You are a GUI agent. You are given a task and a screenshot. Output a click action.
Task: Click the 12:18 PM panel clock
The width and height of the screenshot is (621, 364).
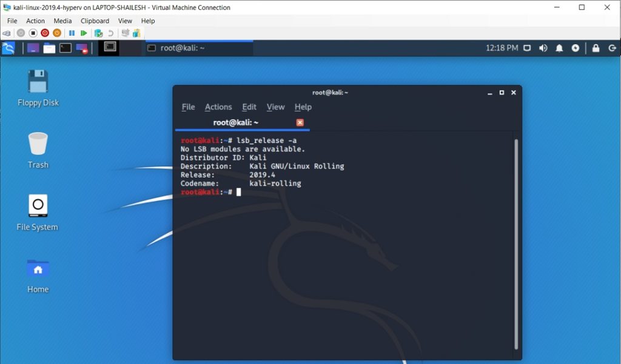click(x=502, y=48)
